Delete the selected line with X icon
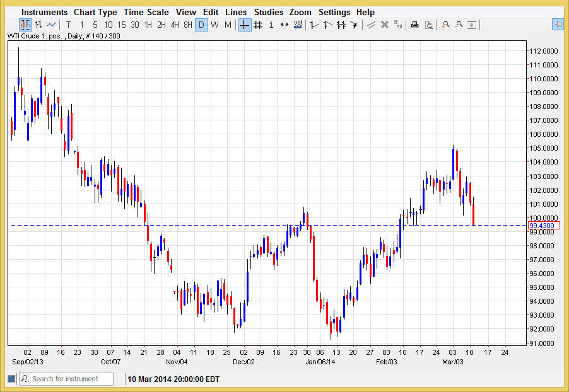Image resolution: width=569 pixels, height=392 pixels. pos(384,25)
